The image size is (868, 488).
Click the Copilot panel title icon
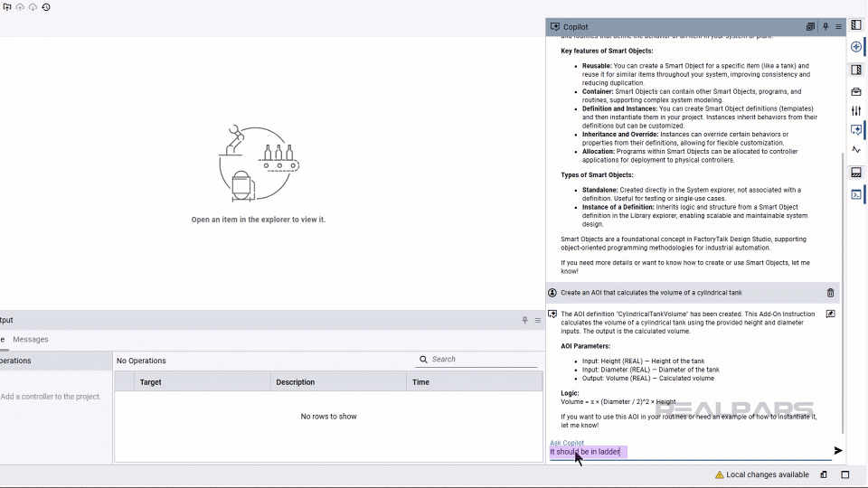(x=554, y=26)
